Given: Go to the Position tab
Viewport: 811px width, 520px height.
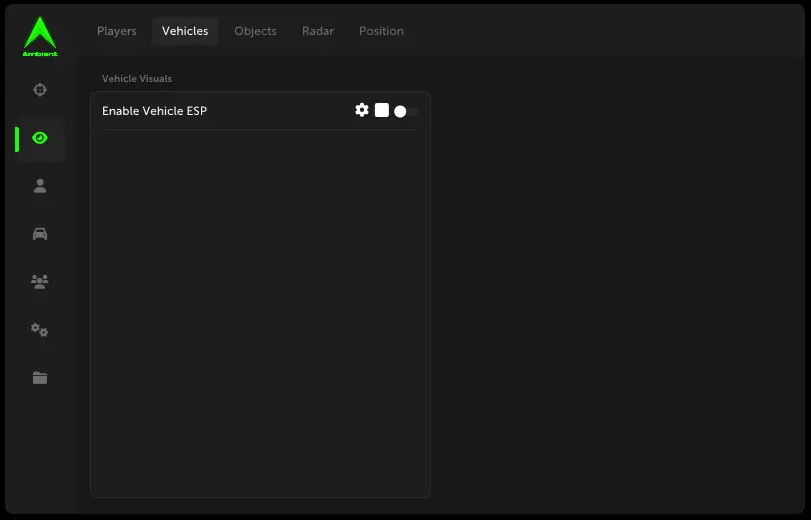Looking at the screenshot, I should pyautogui.click(x=381, y=31).
